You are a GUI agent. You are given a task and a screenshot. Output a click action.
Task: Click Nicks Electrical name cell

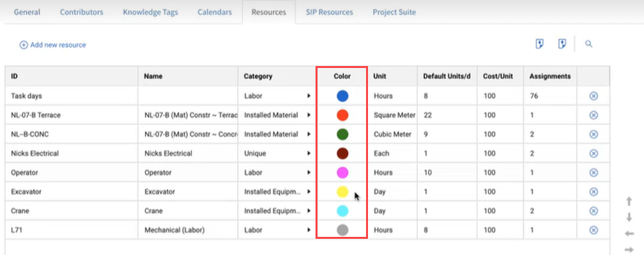(188, 153)
